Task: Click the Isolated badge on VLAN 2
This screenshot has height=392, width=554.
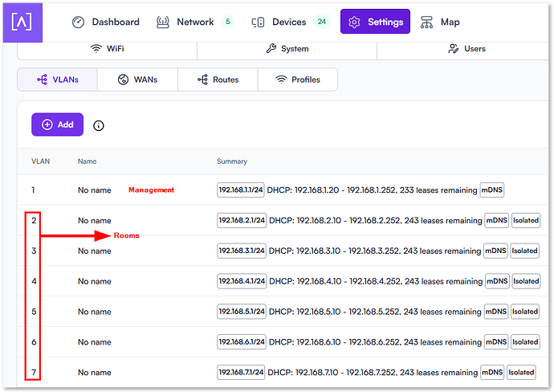Action: (x=526, y=220)
